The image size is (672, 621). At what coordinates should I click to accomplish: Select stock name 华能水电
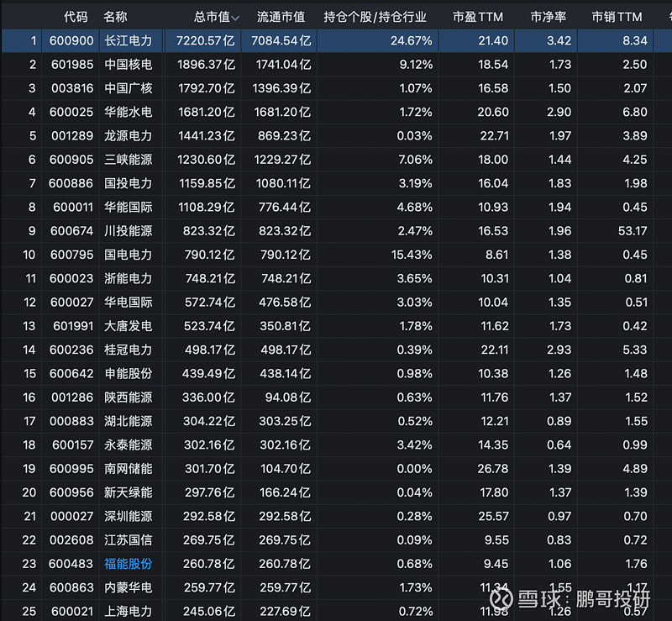pyautogui.click(x=129, y=112)
